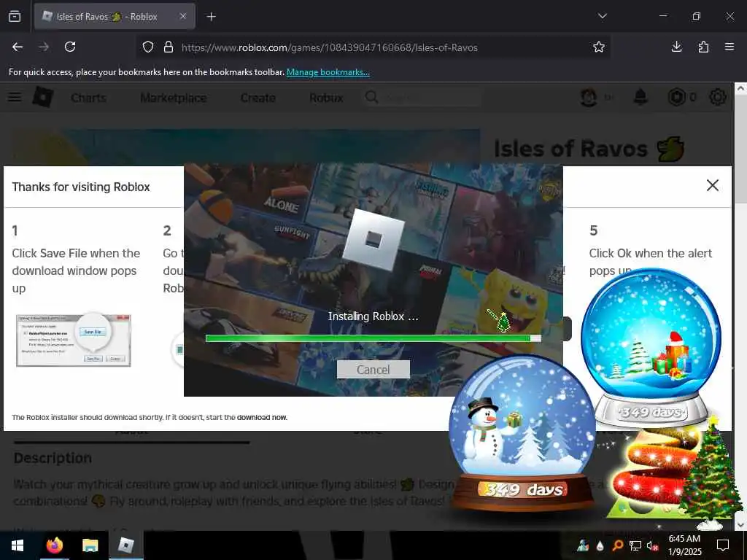
Task: Reload the current page
Action: (x=70, y=47)
